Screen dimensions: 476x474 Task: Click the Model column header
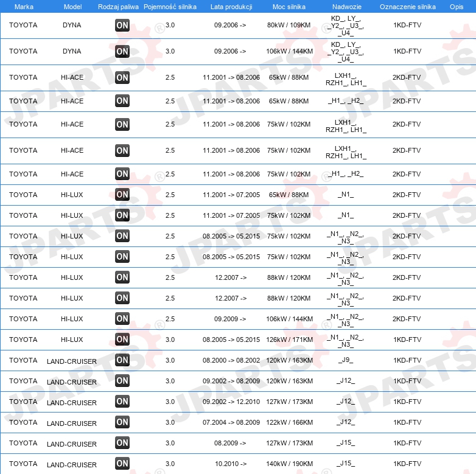click(72, 7)
